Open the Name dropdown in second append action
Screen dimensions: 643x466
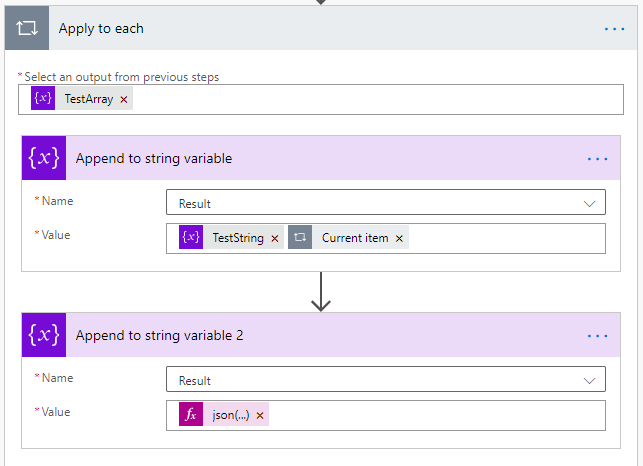point(385,379)
